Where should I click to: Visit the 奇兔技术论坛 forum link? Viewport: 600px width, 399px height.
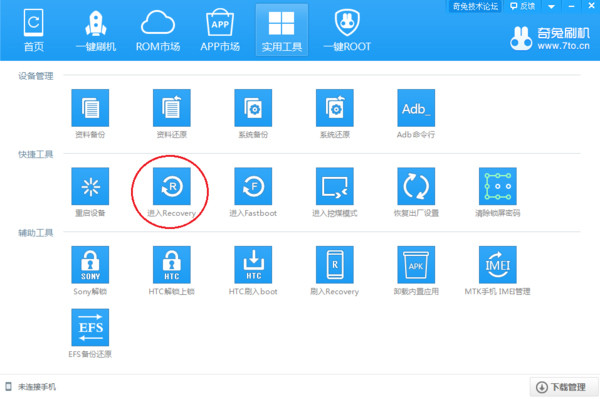tap(475, 6)
